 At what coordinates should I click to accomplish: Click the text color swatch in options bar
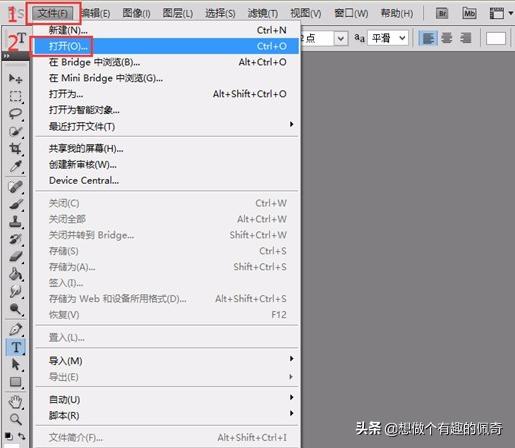(496, 38)
